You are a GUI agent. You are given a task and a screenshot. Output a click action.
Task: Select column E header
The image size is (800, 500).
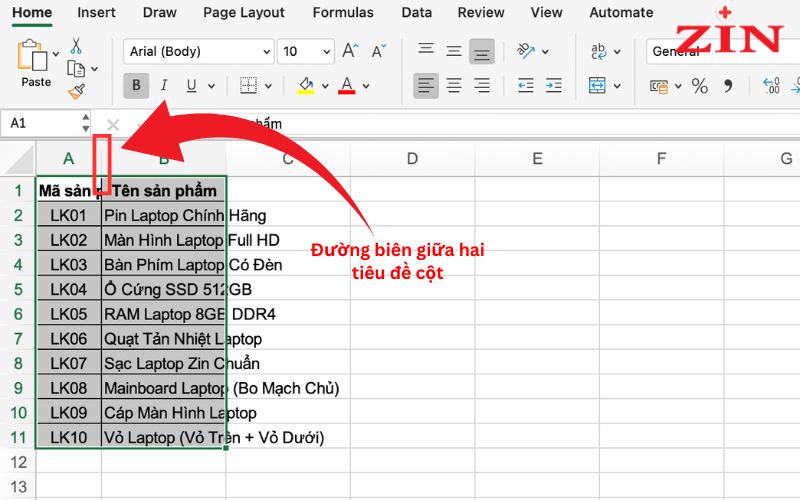pyautogui.click(x=537, y=159)
